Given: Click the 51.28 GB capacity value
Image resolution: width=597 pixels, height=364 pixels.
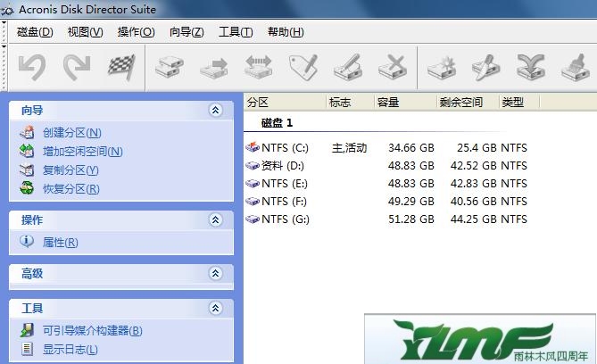Looking at the screenshot, I should 411,219.
